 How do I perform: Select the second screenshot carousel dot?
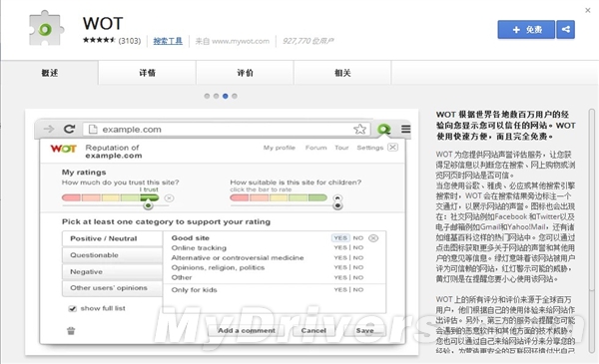pyautogui.click(x=216, y=96)
